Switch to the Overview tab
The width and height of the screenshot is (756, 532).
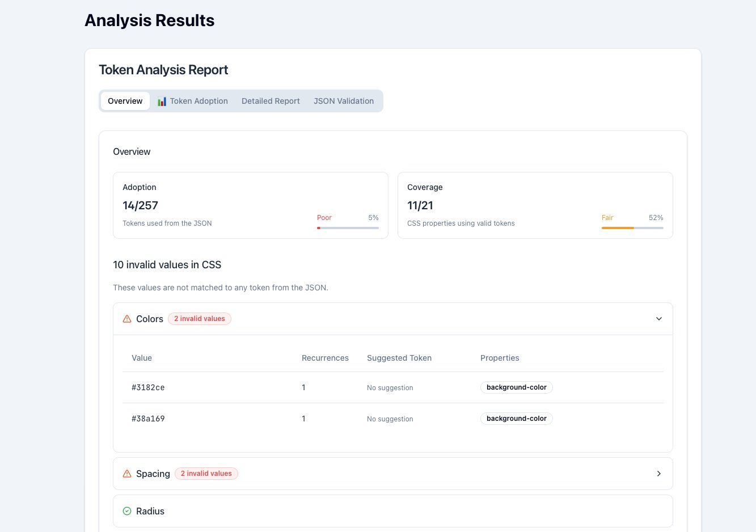point(125,101)
